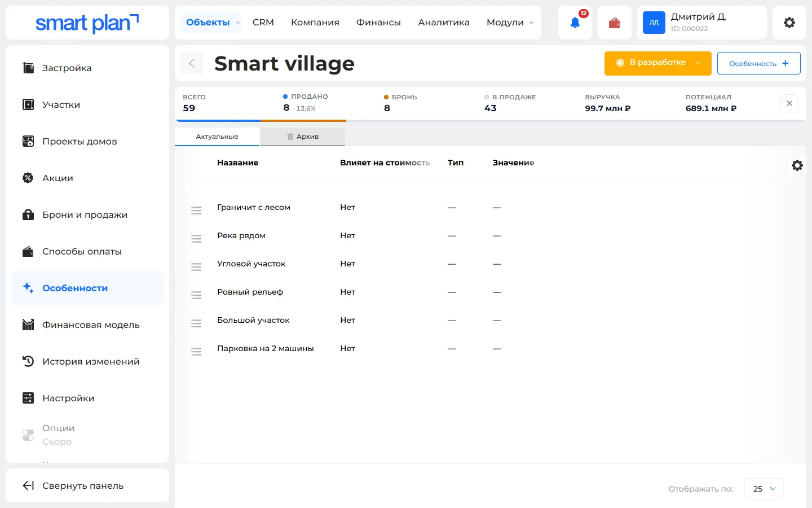Open the Участки sidebar section

coord(87,104)
